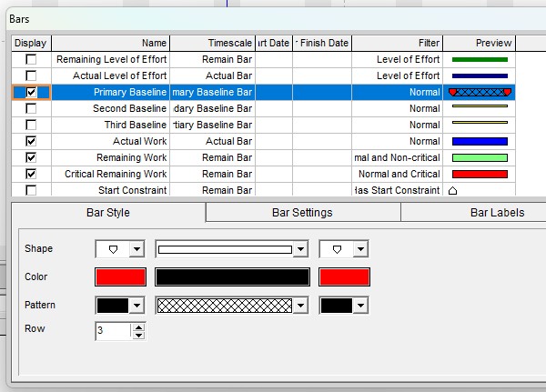Click the Start Date column header
The image size is (546, 392).
(274, 43)
